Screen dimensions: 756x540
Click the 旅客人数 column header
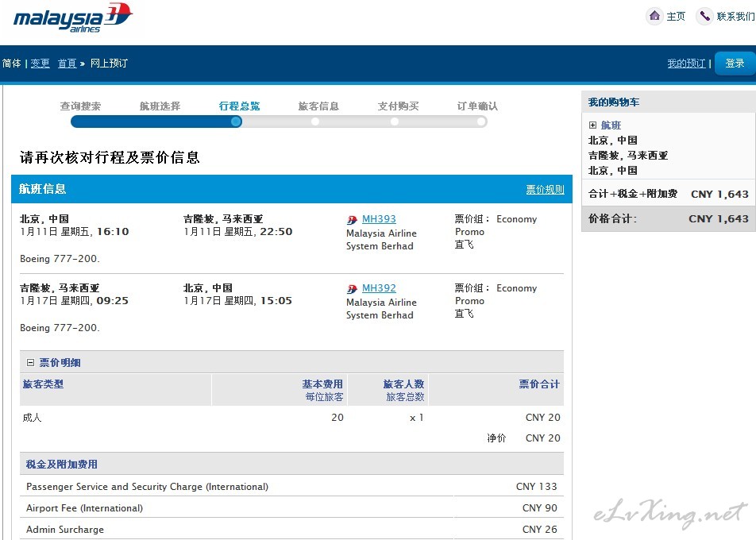[x=403, y=384]
